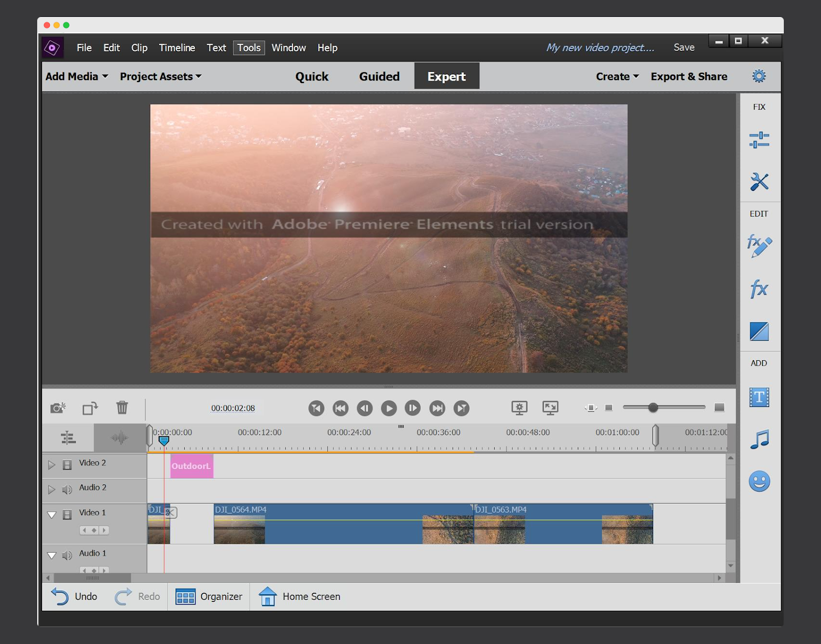Select the Expert mode tab
The width and height of the screenshot is (821, 644).
coord(447,76)
